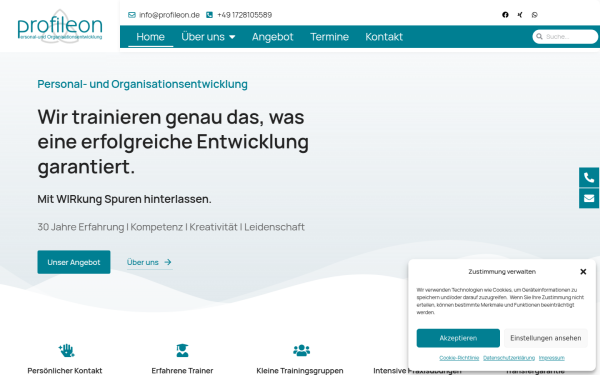Click the Zustimmung verwalten dialog title
This screenshot has width=600, height=375.
(502, 272)
